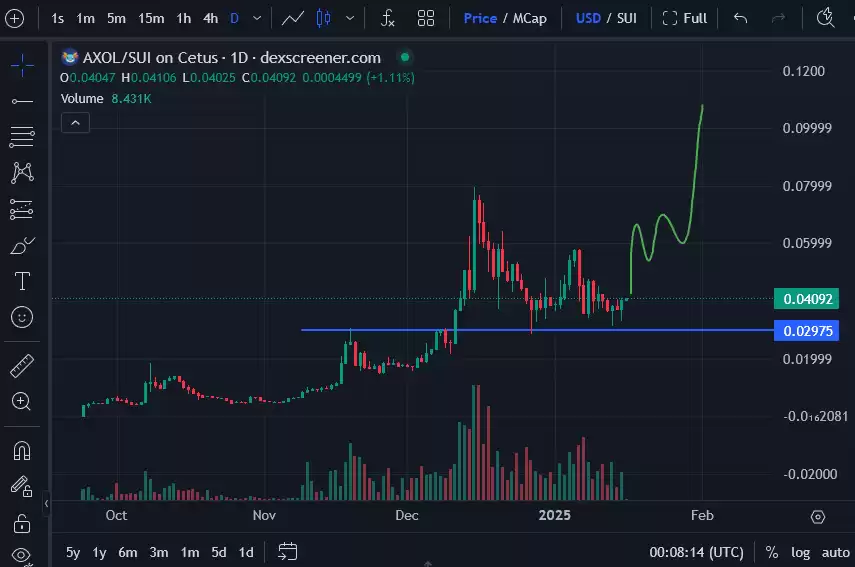Set date range to 5d
This screenshot has height=567, width=855.
(x=219, y=552)
